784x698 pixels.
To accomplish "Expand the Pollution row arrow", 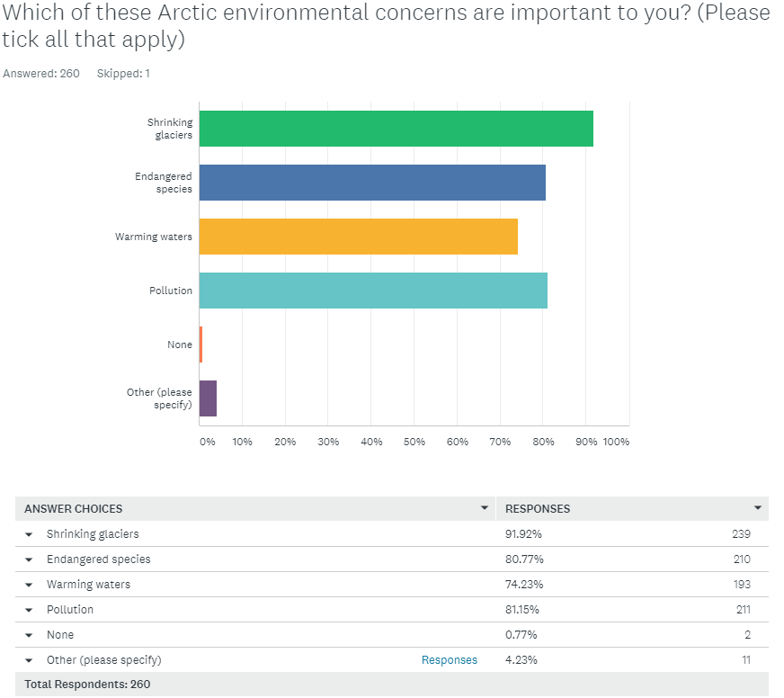I will [29, 610].
